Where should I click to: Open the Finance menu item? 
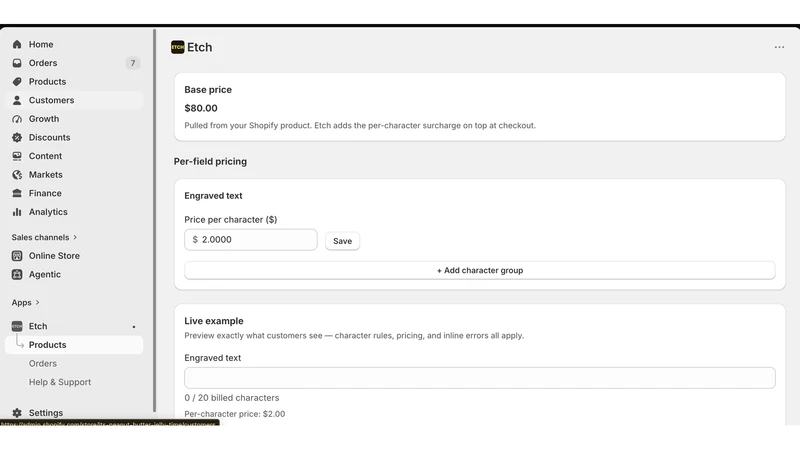pos(74,193)
